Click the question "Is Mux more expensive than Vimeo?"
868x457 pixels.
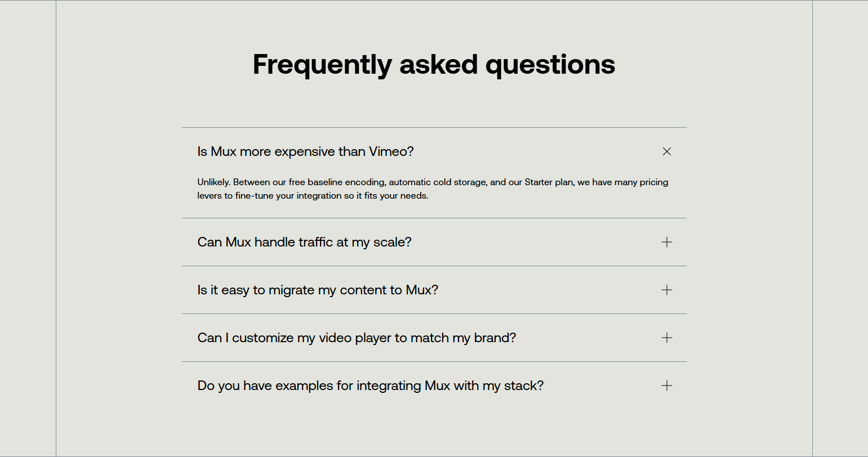305,151
